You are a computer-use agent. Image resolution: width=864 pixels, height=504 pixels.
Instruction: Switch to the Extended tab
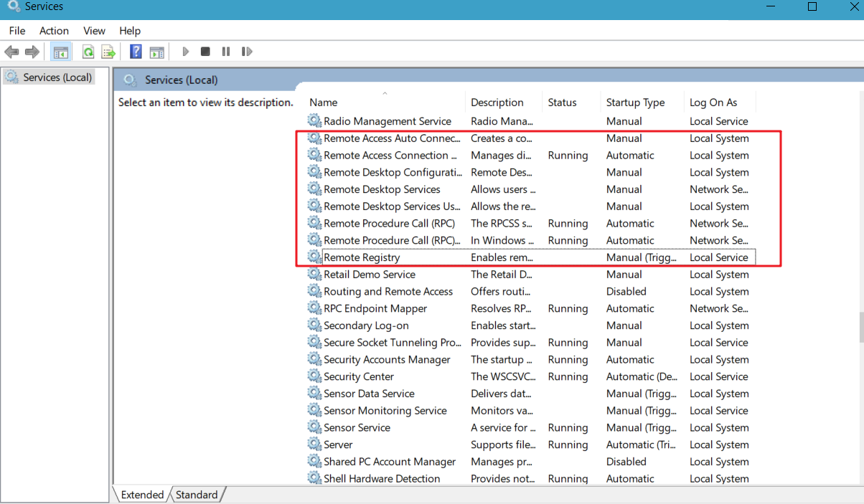point(142,495)
